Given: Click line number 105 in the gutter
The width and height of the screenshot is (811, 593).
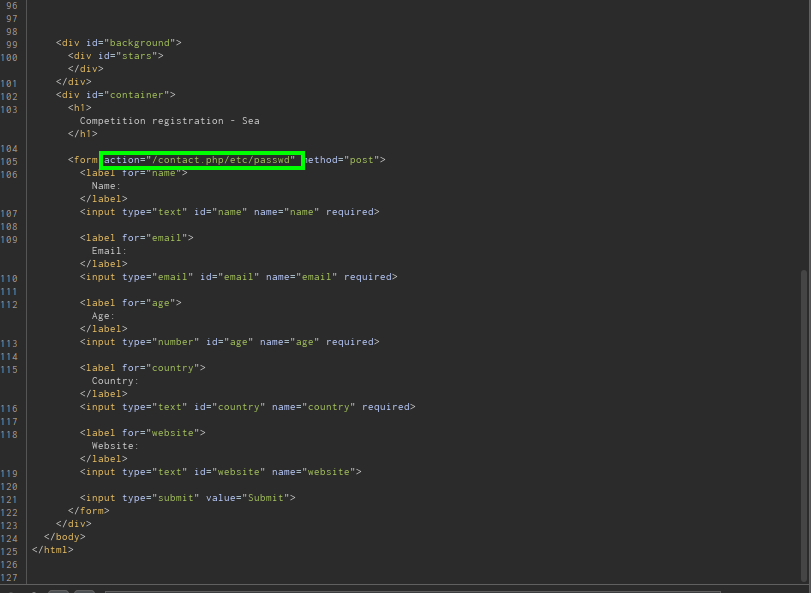Looking at the screenshot, I should click(x=11, y=161).
